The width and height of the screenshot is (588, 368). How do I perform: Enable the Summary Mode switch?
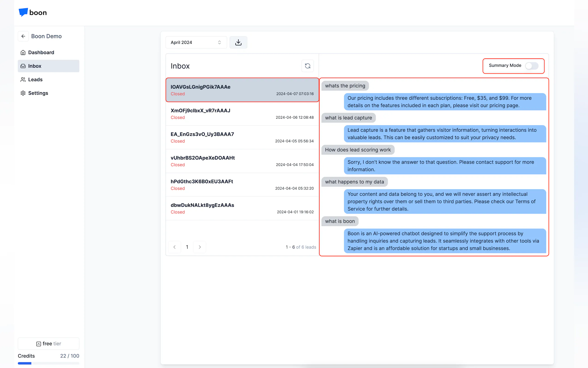[531, 66]
